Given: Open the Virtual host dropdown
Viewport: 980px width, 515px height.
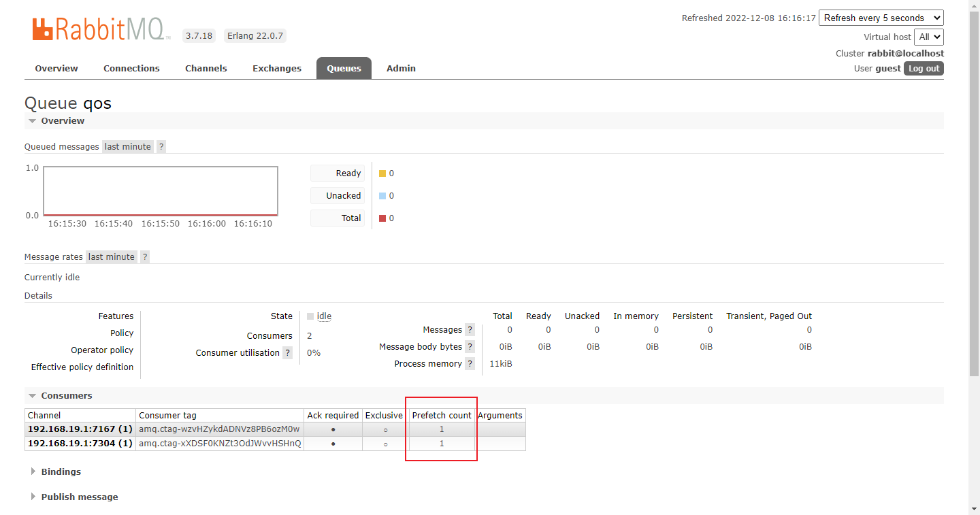Looking at the screenshot, I should pyautogui.click(x=929, y=37).
